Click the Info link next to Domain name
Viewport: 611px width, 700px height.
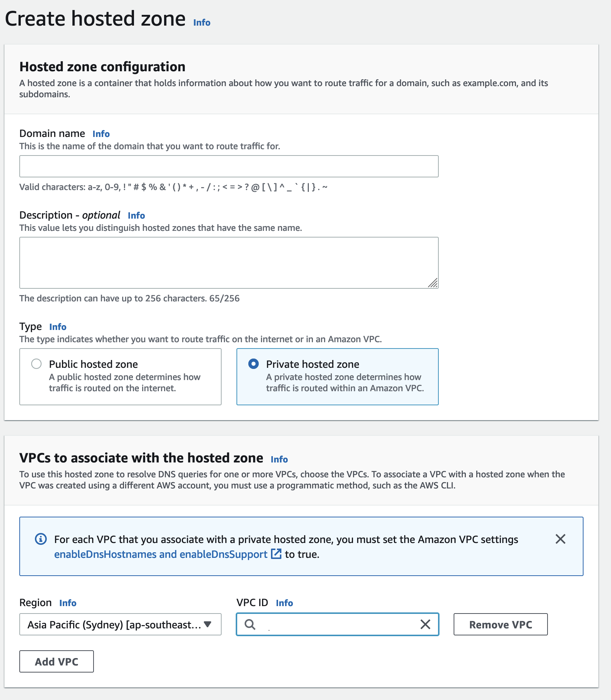[x=101, y=134]
